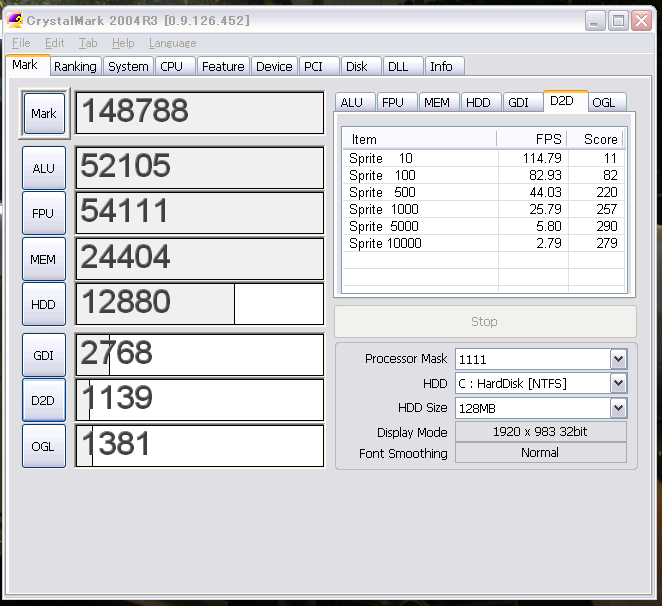Click the D2D score progress bar 1139
This screenshot has width=662, height=606.
[x=200, y=400]
